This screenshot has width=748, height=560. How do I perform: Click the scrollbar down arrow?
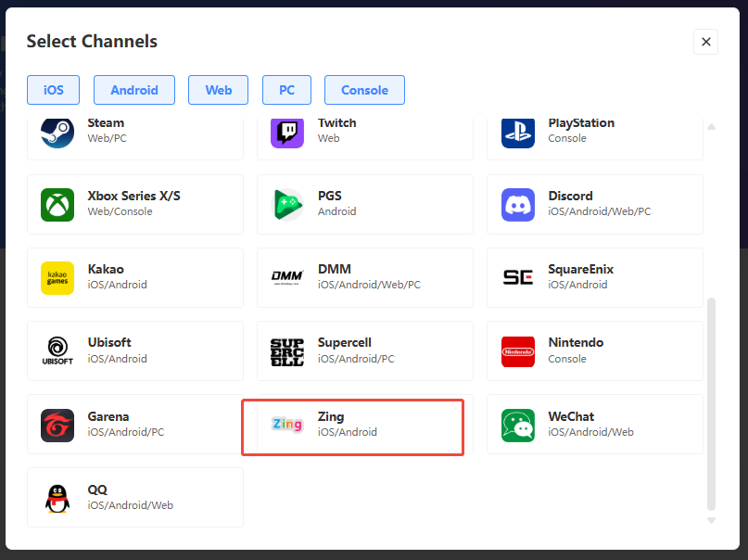pyautogui.click(x=711, y=520)
